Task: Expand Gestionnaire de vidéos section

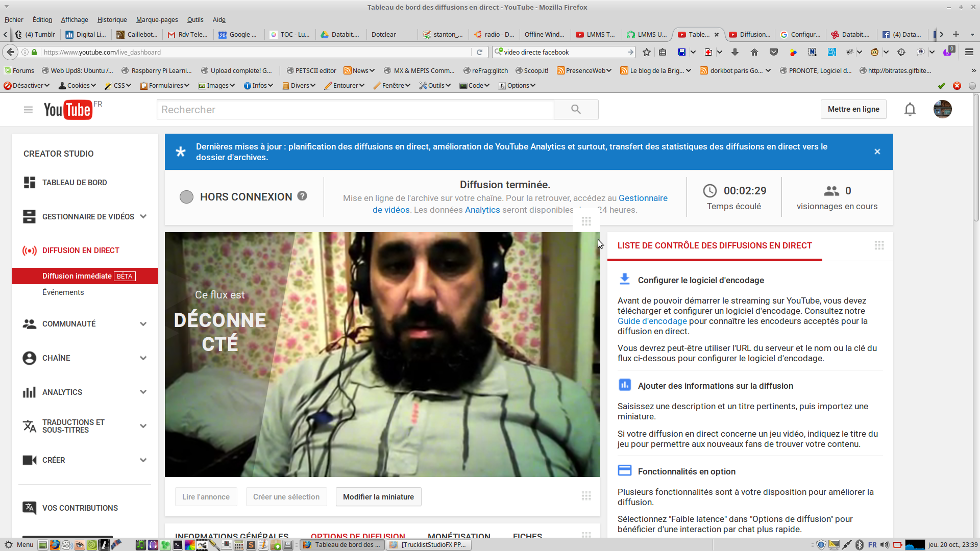Action: click(143, 217)
